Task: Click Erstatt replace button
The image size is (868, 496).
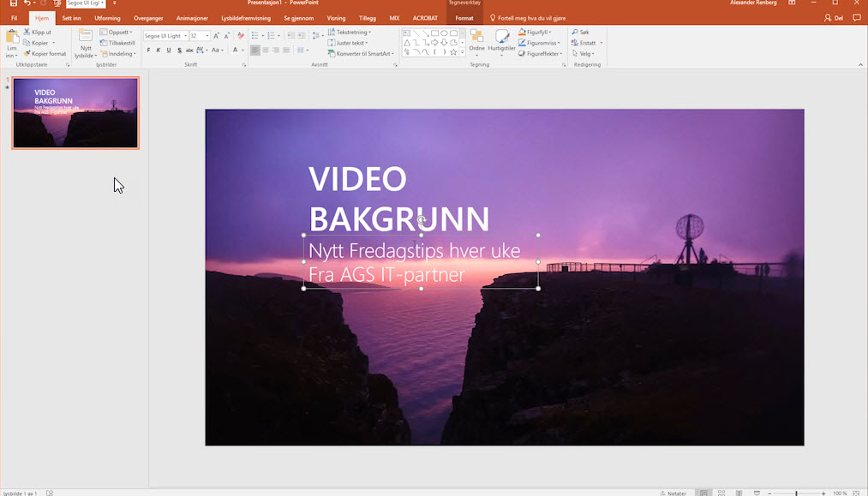Action: [587, 43]
